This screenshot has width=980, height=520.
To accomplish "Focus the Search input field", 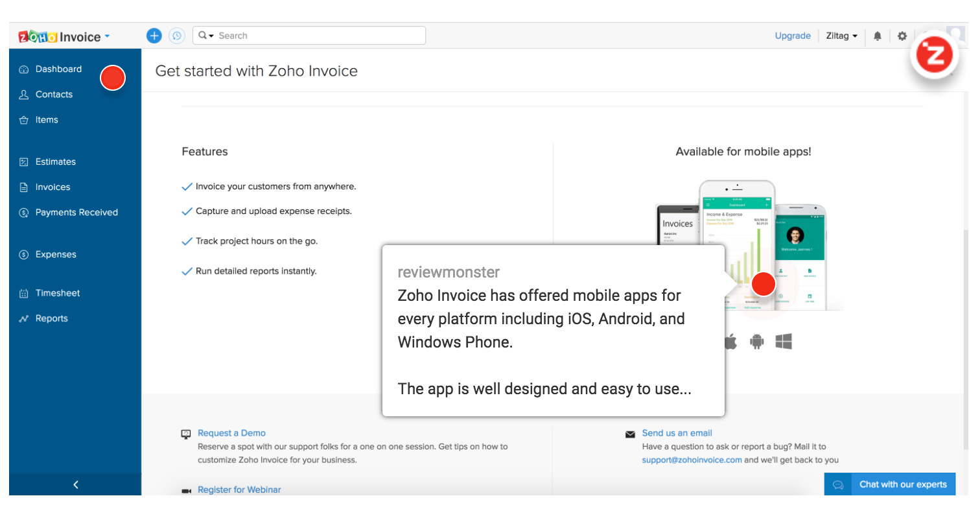I will [309, 36].
